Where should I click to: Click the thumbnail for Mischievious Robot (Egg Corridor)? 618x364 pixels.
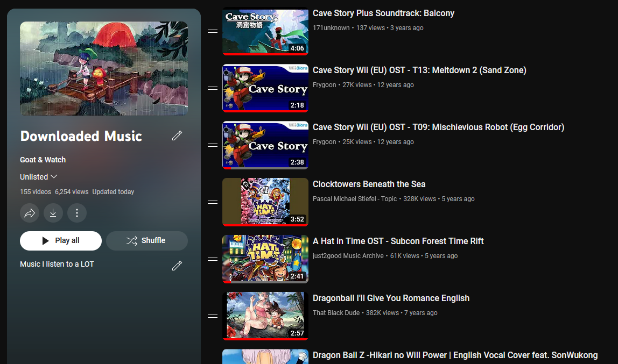(x=265, y=145)
